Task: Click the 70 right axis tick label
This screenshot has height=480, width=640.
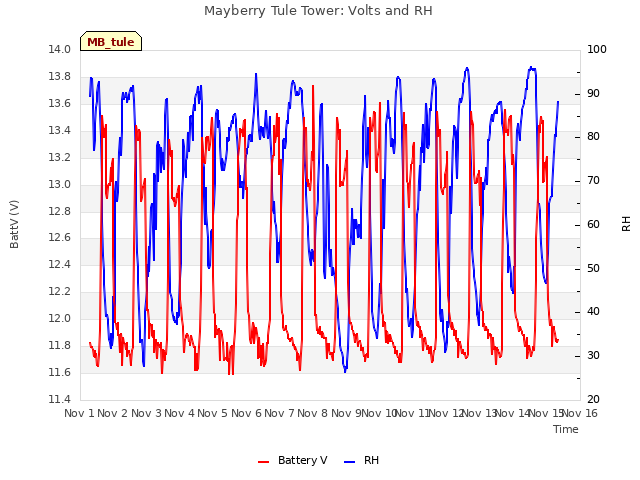Action: point(593,181)
